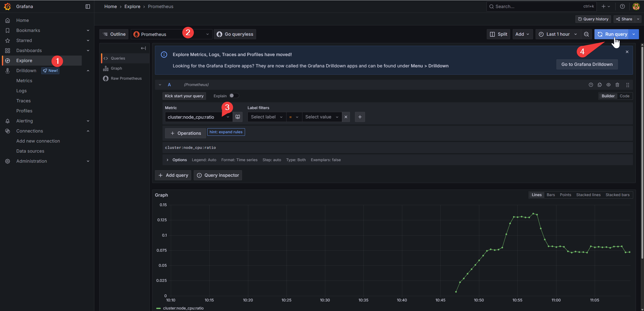Delete query A with trash icon
The image size is (644, 311).
click(x=617, y=85)
